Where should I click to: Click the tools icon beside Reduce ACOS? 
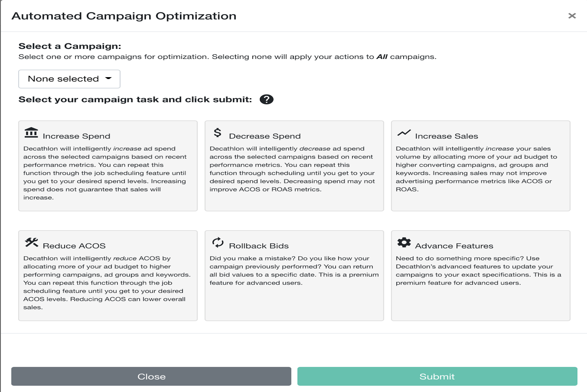pos(31,242)
